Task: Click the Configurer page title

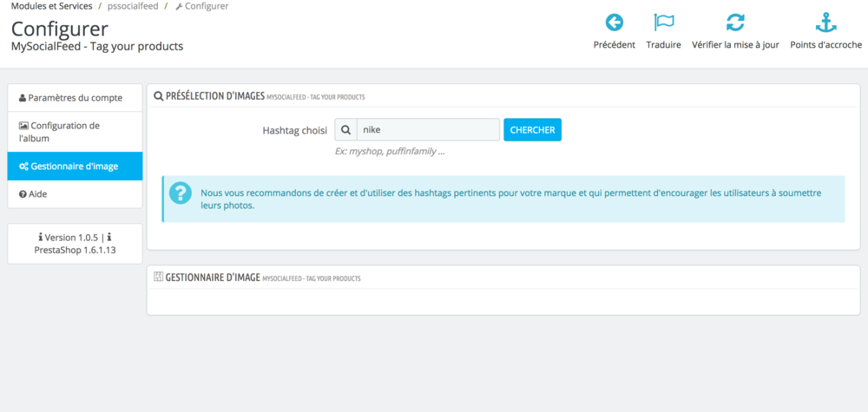Action: click(60, 29)
